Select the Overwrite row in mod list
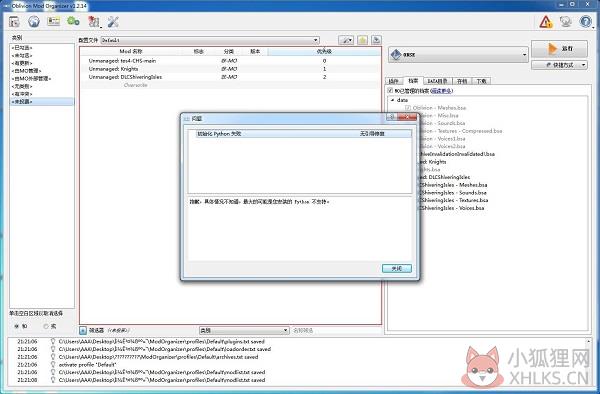The height and width of the screenshot is (394, 600). 231,85
